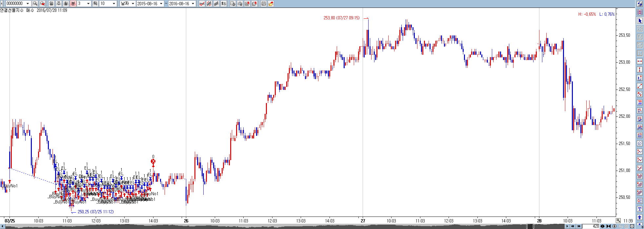Click the zoom-in plus circle icon
The image size is (644, 229).
(614, 226)
